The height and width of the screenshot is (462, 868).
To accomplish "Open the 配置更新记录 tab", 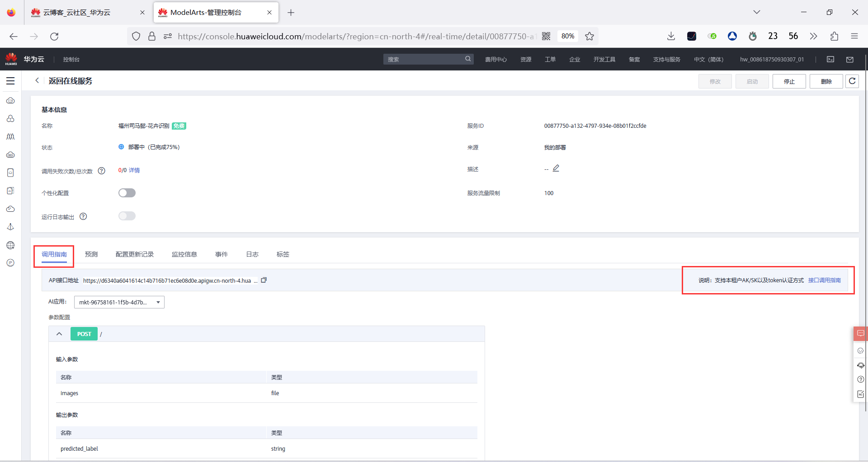I will [135, 254].
